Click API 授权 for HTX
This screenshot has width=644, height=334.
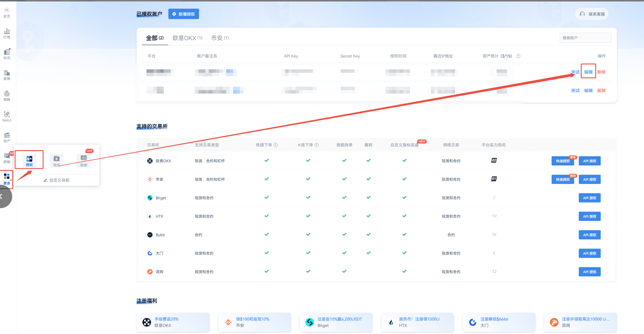[589, 216]
